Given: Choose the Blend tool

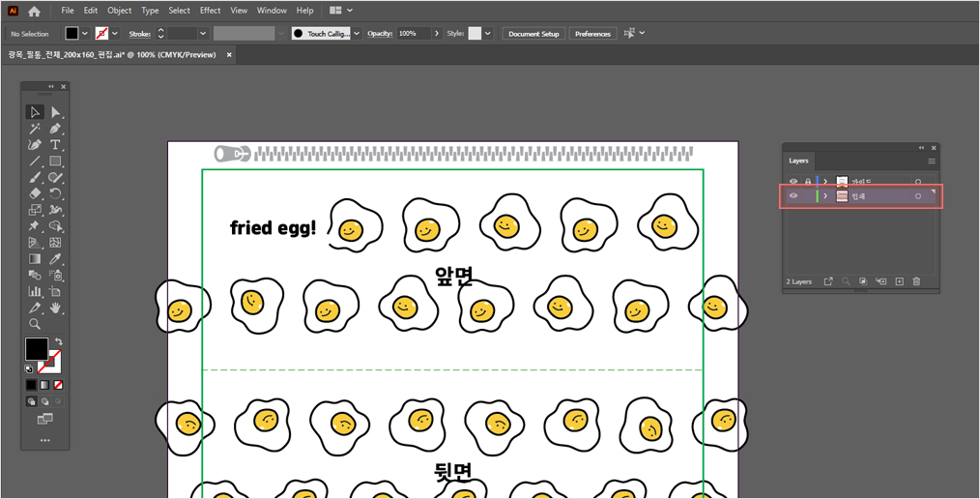Looking at the screenshot, I should 35,276.
